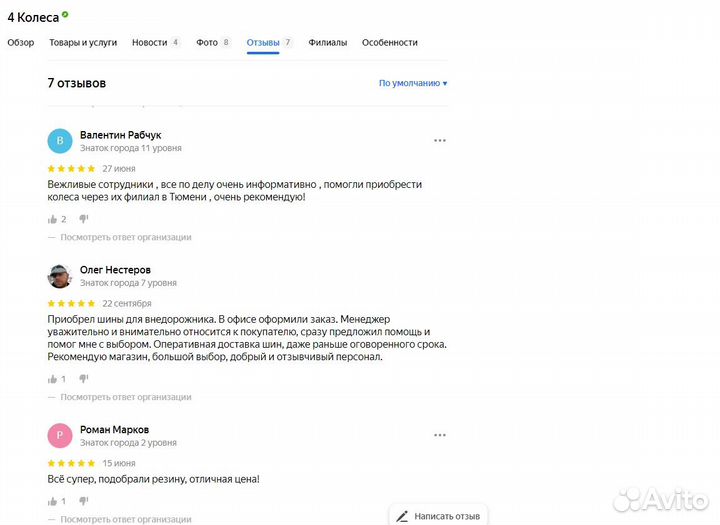This screenshot has width=720, height=525.
Task: Click five-star rating on Роман Марков's review
Action: (72, 463)
